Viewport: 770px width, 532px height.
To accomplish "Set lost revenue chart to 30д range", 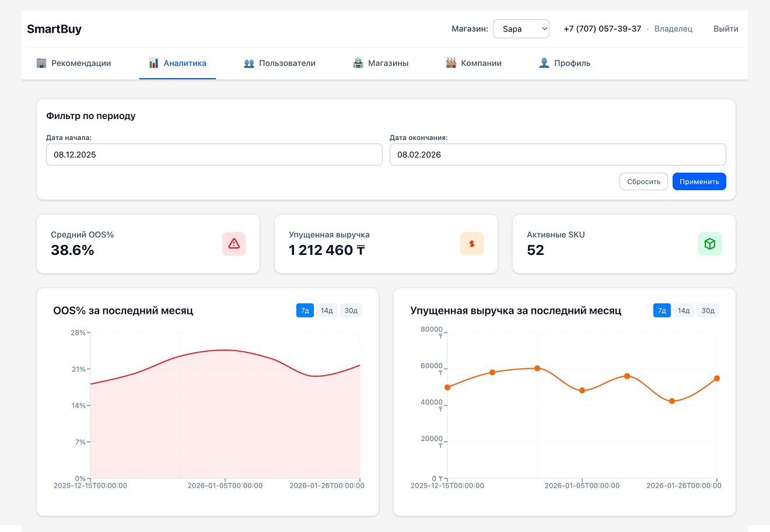I will (708, 310).
